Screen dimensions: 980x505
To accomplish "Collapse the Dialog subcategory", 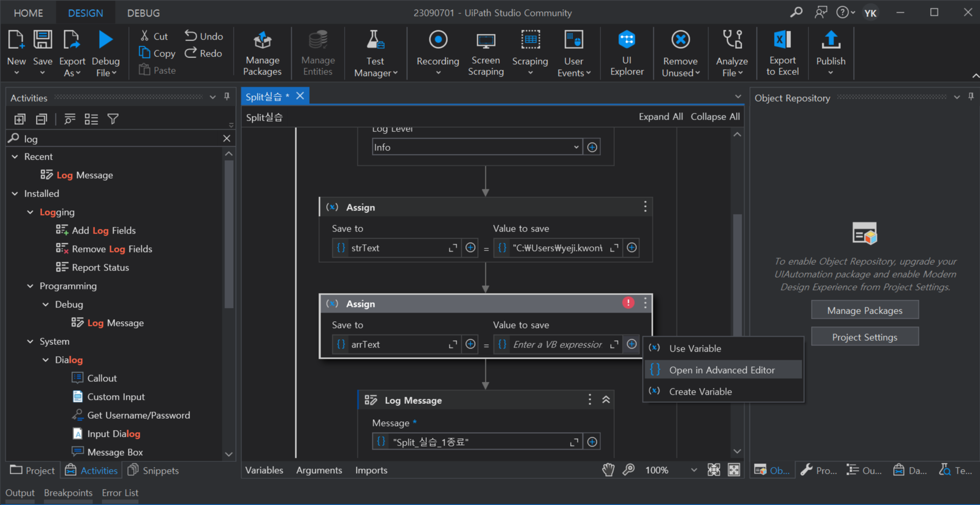I will pos(46,360).
